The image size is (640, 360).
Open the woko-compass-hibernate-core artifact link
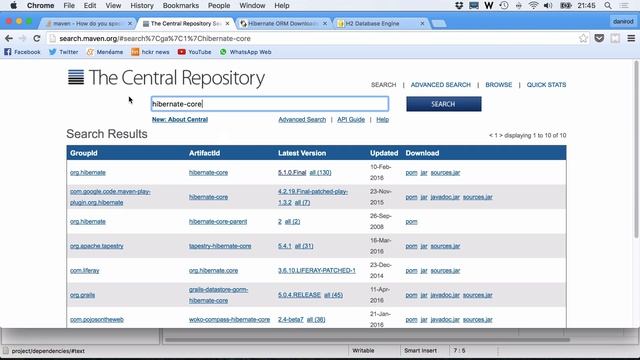click(229, 320)
